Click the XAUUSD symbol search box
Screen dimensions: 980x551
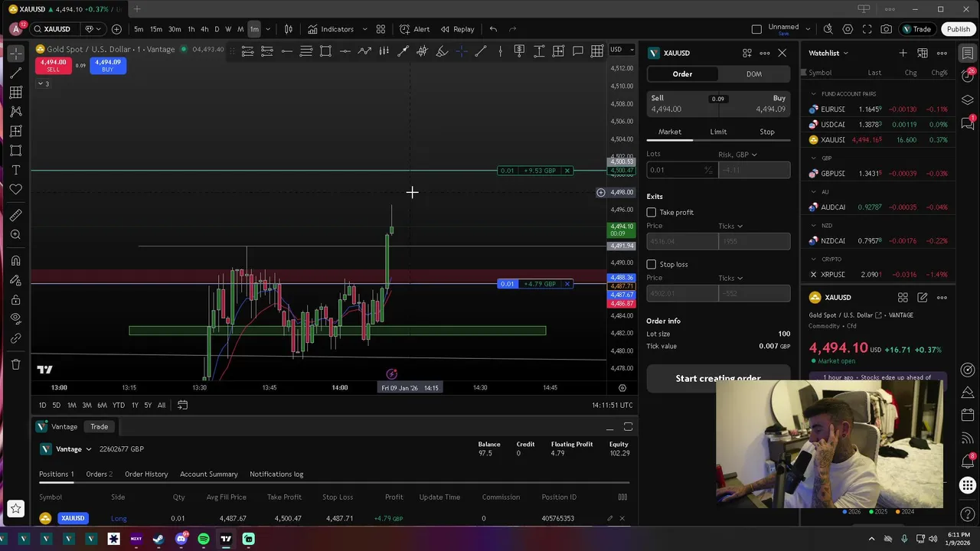point(55,29)
